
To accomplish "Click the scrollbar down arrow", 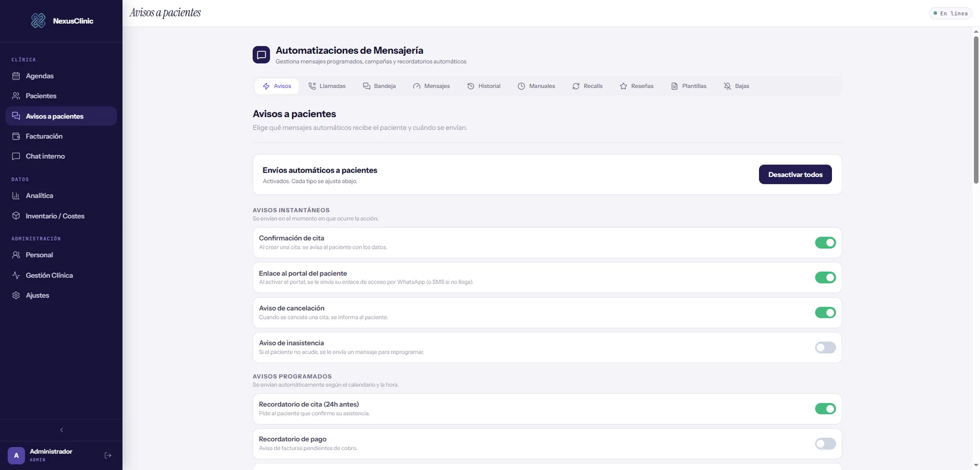I will (x=976, y=465).
